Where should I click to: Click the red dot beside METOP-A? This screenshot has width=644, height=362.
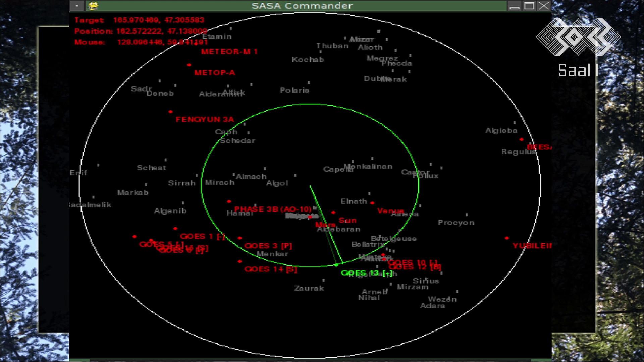(189, 65)
